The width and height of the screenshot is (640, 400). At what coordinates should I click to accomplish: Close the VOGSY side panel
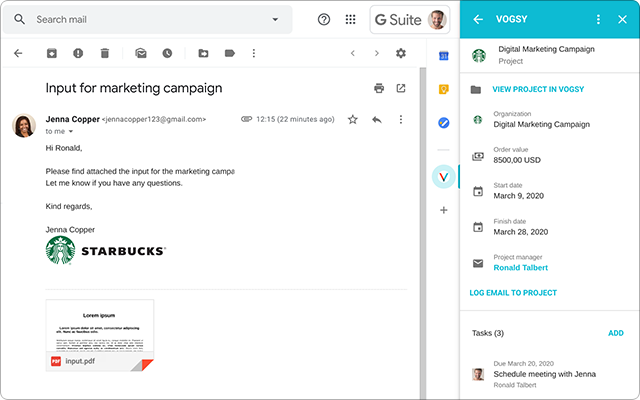tap(622, 19)
